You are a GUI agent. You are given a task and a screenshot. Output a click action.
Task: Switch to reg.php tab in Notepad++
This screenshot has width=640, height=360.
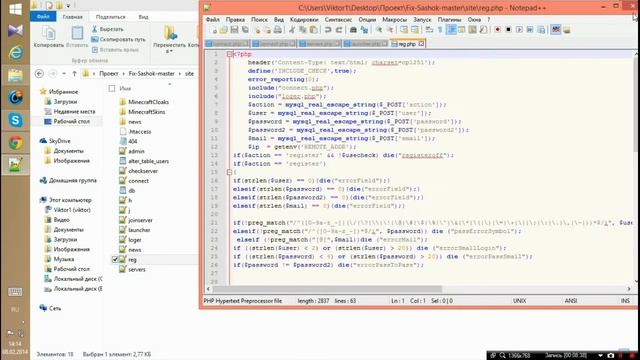[x=407, y=44]
